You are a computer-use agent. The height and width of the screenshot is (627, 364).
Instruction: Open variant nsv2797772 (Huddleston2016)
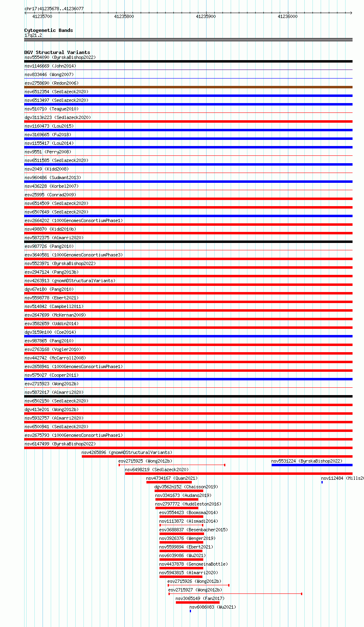[188, 504]
